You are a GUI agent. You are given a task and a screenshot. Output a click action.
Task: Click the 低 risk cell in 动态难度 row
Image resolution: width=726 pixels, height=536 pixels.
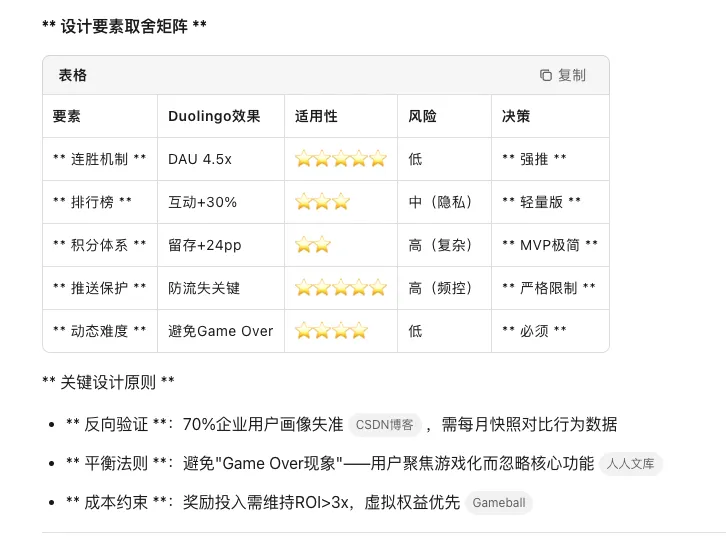point(444,331)
